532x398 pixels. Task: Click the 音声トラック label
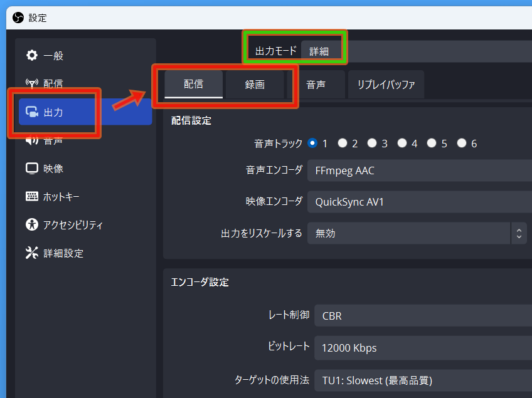pos(278,144)
